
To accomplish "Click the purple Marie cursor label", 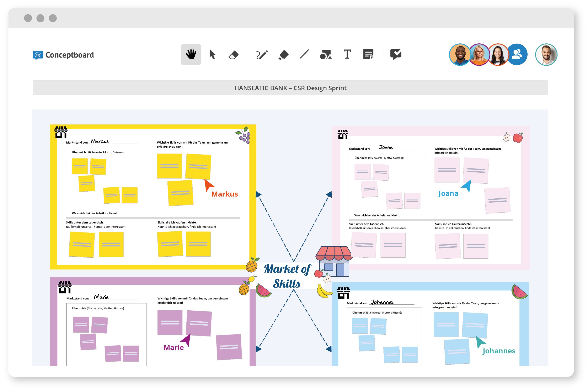I will tap(173, 348).
